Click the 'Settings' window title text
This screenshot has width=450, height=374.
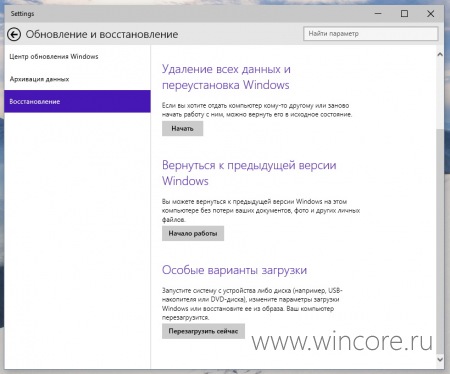(22, 14)
